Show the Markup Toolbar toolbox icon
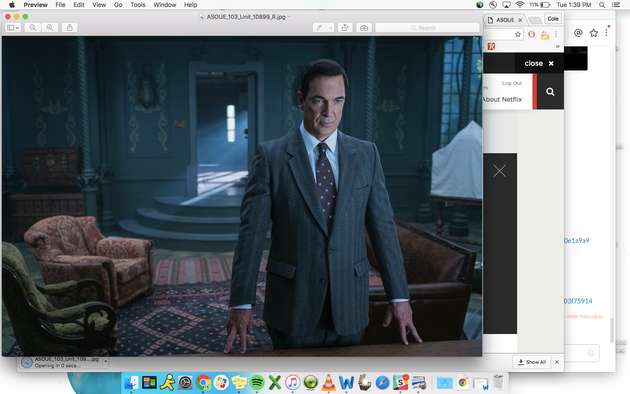The height and width of the screenshot is (394, 630). (364, 28)
